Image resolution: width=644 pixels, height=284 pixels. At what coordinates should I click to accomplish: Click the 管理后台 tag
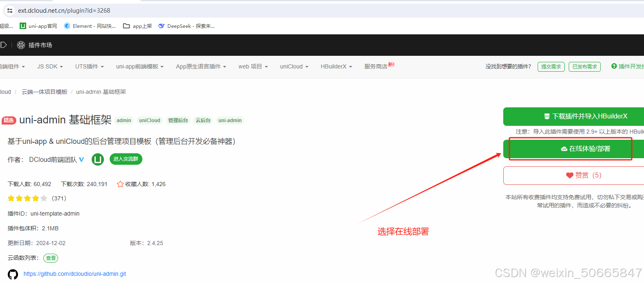point(178,120)
